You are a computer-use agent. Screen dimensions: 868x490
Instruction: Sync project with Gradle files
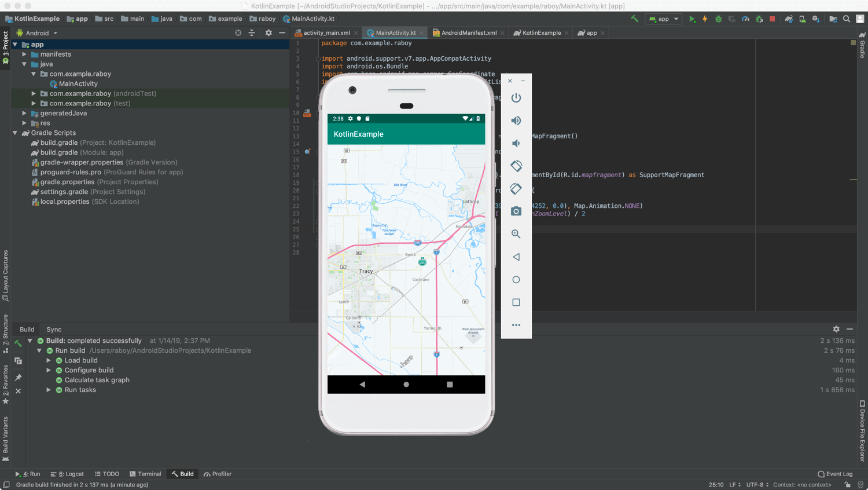(789, 19)
